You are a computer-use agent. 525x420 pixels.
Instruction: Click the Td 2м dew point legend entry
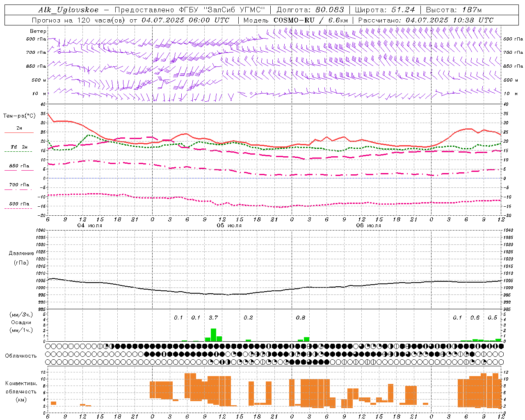coord(19,147)
